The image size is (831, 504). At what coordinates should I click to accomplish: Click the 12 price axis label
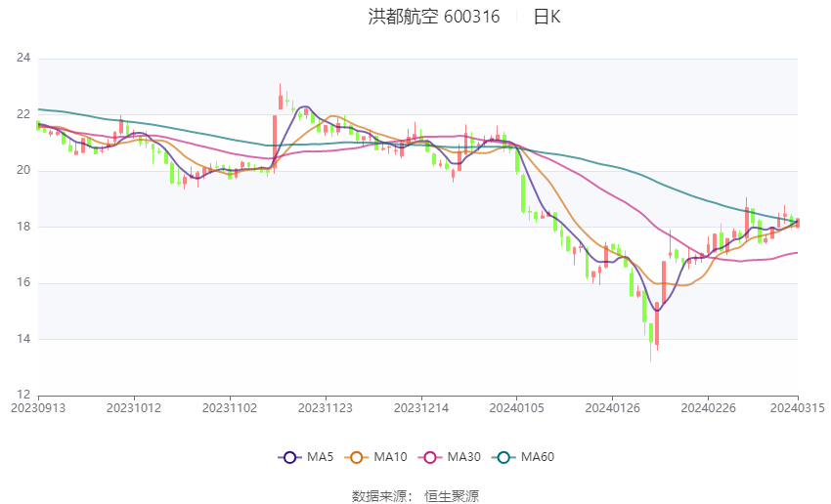point(23,395)
